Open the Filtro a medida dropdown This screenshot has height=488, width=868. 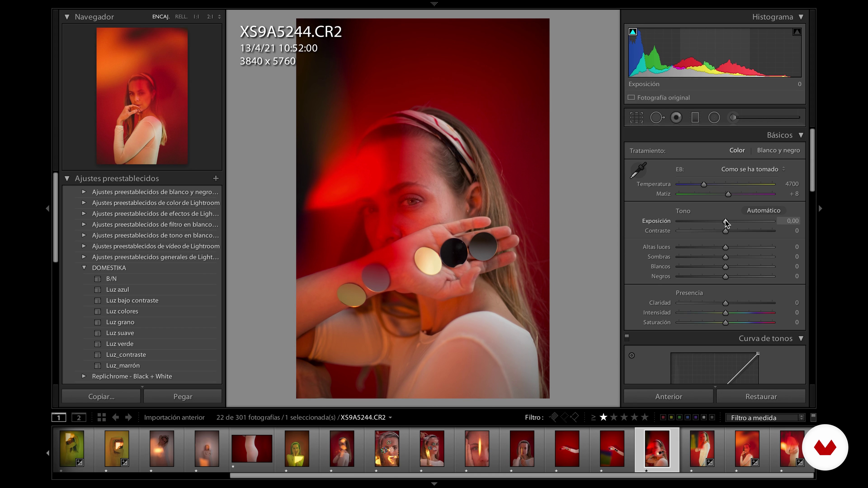[x=766, y=418]
